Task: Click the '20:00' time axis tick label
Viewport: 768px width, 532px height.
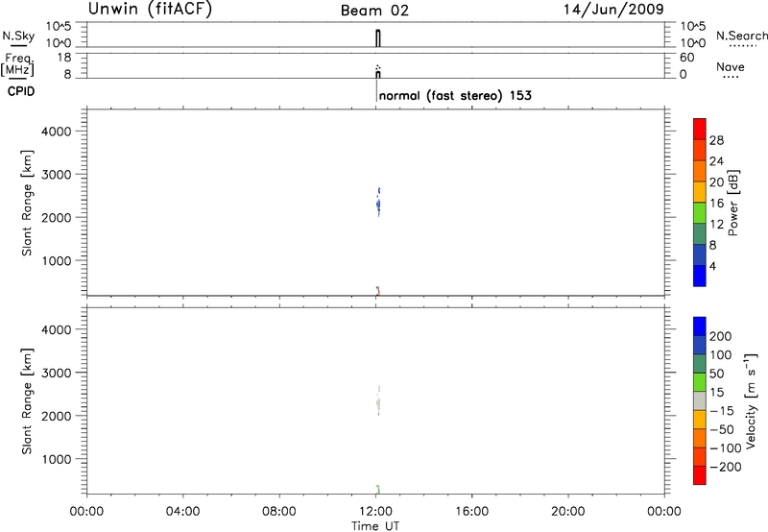Action: (x=567, y=512)
